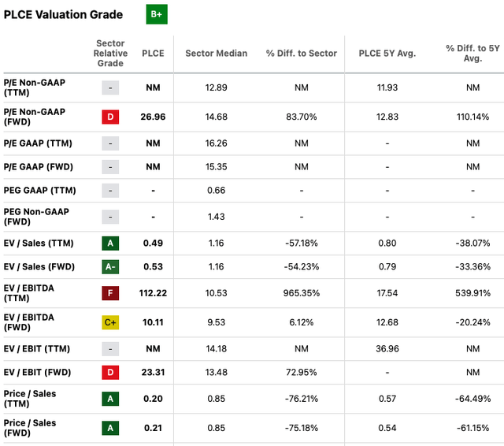This screenshot has width=504, height=446.
Task: Click the C+ grade badge for EV / EBITDA (FWD)
Action: click(x=110, y=322)
